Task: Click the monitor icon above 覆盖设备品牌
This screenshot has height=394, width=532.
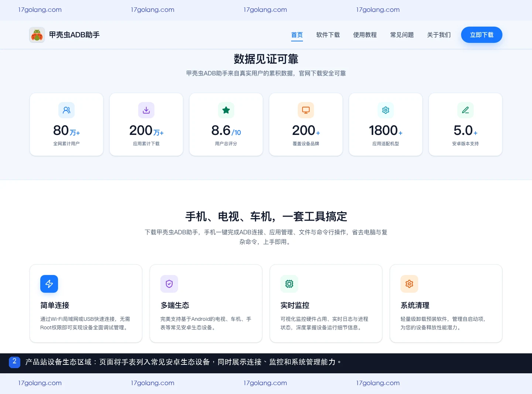Action: click(x=306, y=110)
